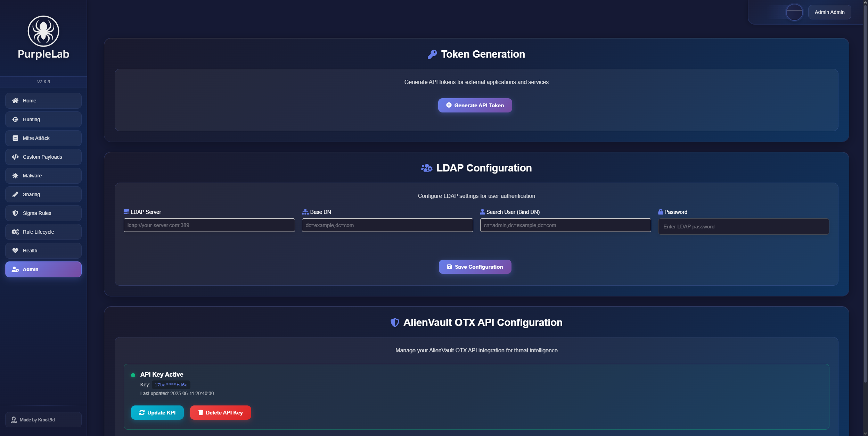Focus the LDAP Server input field
The height and width of the screenshot is (436, 868).
tap(209, 225)
